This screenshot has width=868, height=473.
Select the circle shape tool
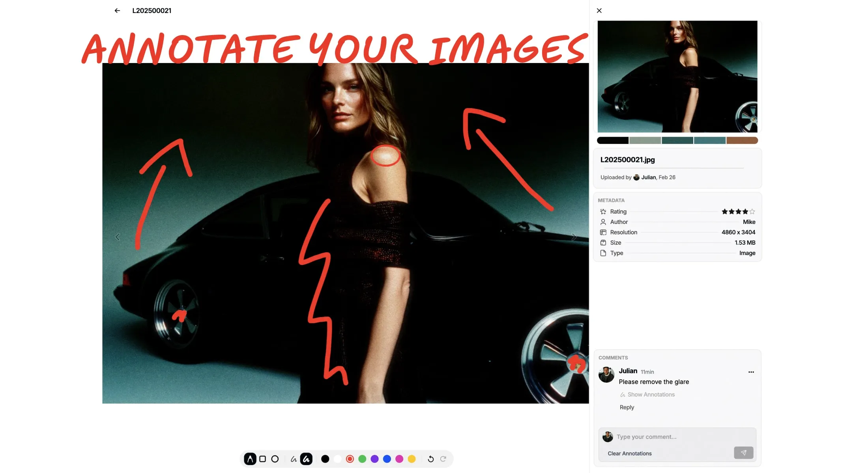(x=275, y=459)
